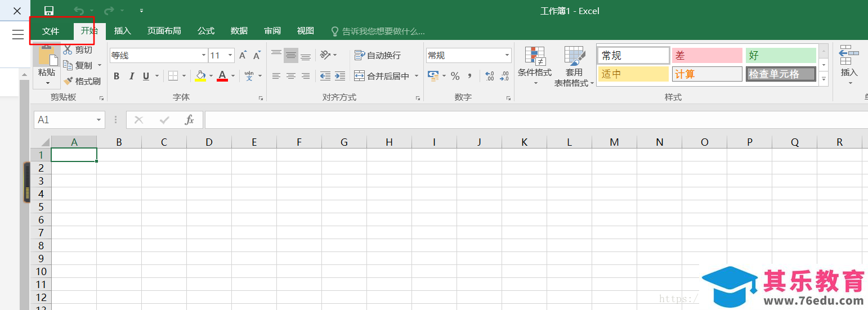Viewport: 868px width, 310px height.
Task: Open the 常规 number format dropdown
Action: [507, 55]
